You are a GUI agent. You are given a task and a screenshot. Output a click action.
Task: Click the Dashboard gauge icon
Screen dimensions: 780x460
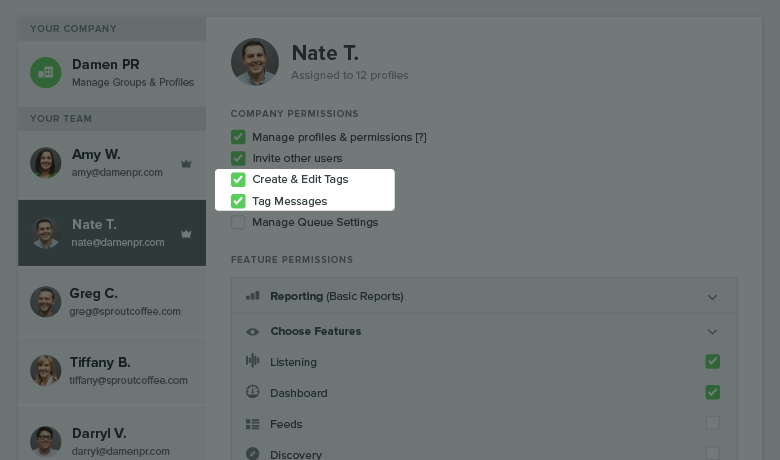click(x=253, y=392)
